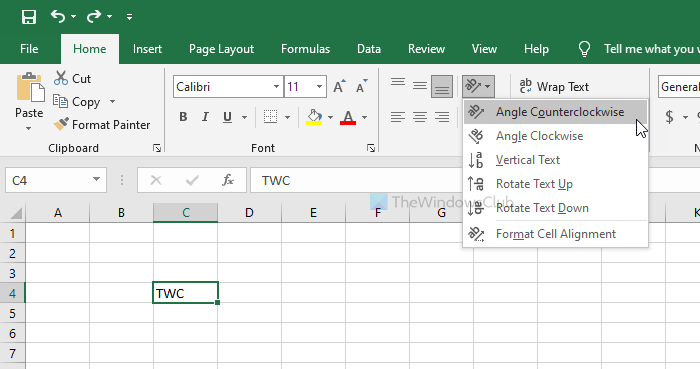This screenshot has width=700, height=369.
Task: Toggle Wrap Text
Action: pyautogui.click(x=554, y=87)
